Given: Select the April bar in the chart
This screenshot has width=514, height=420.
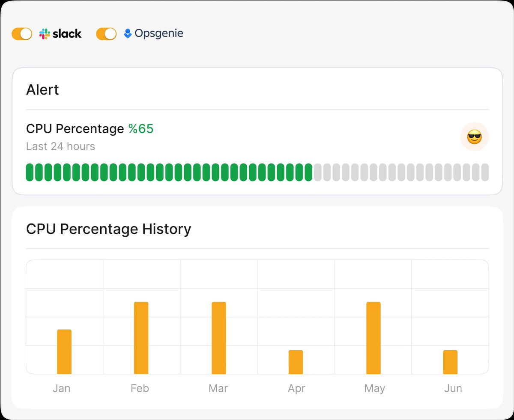Looking at the screenshot, I should (296, 362).
